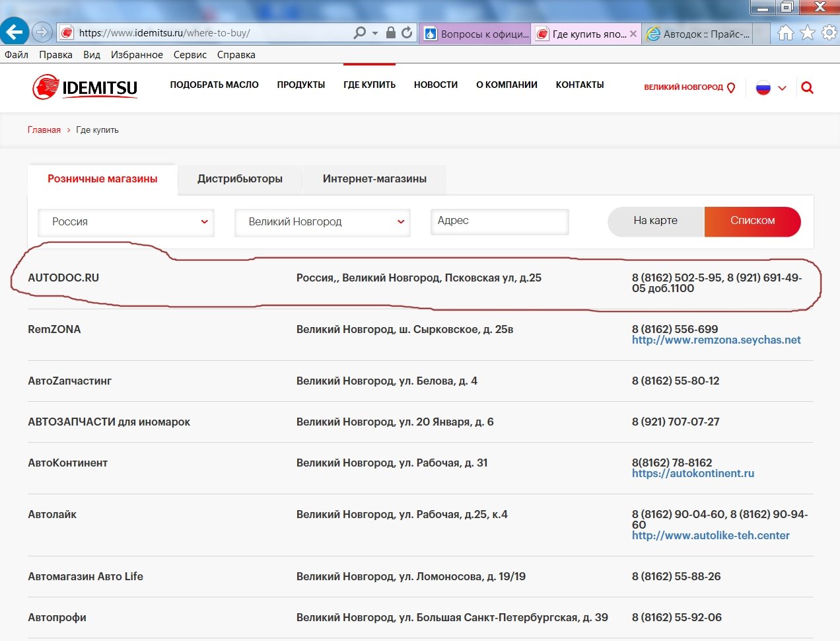This screenshot has width=840, height=641.
Task: Switch view to Списком
Action: pyautogui.click(x=753, y=221)
